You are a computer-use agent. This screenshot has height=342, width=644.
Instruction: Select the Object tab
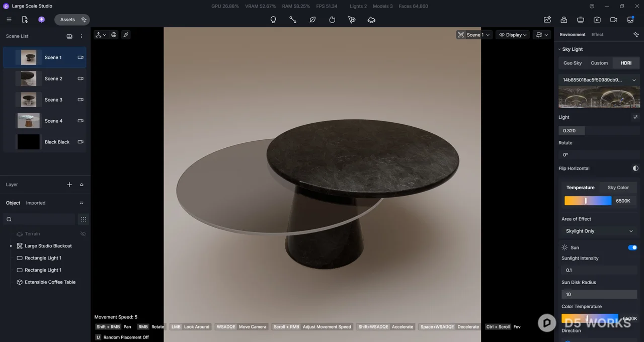13,203
